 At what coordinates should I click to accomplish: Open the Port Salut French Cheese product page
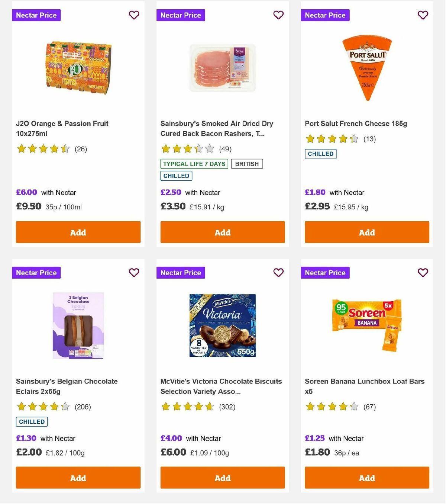tap(356, 123)
